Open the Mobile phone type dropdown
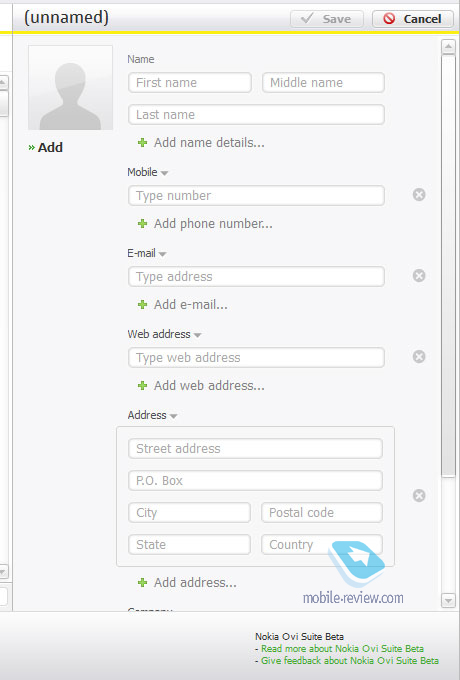460x680 pixels. click(164, 173)
